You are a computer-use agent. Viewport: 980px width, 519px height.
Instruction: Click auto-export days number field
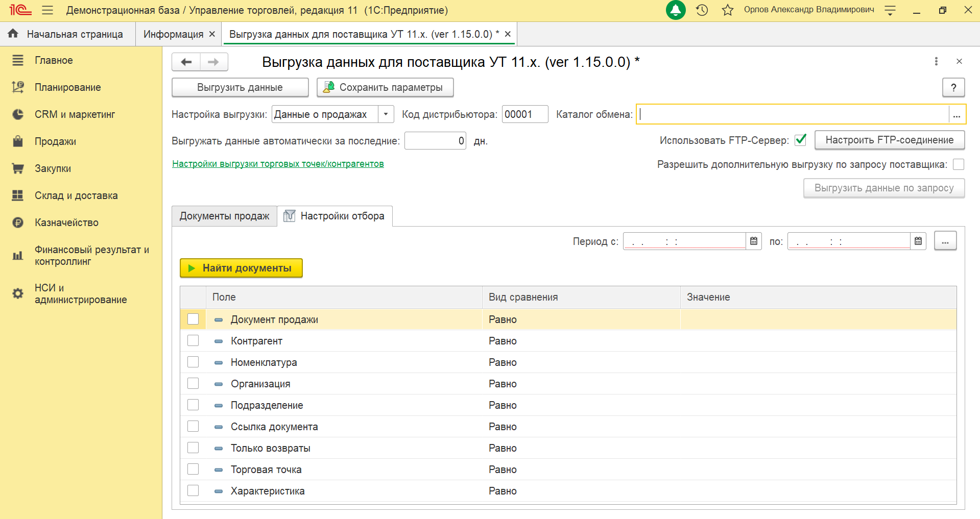pos(435,141)
